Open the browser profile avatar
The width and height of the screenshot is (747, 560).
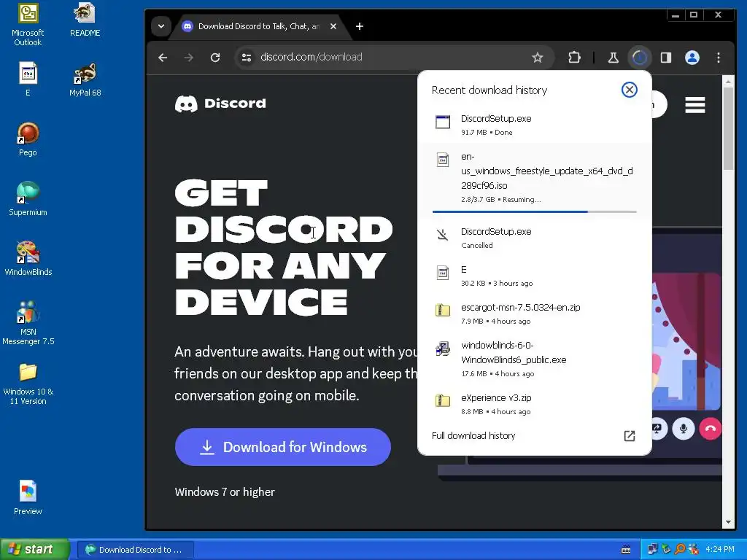pos(692,58)
